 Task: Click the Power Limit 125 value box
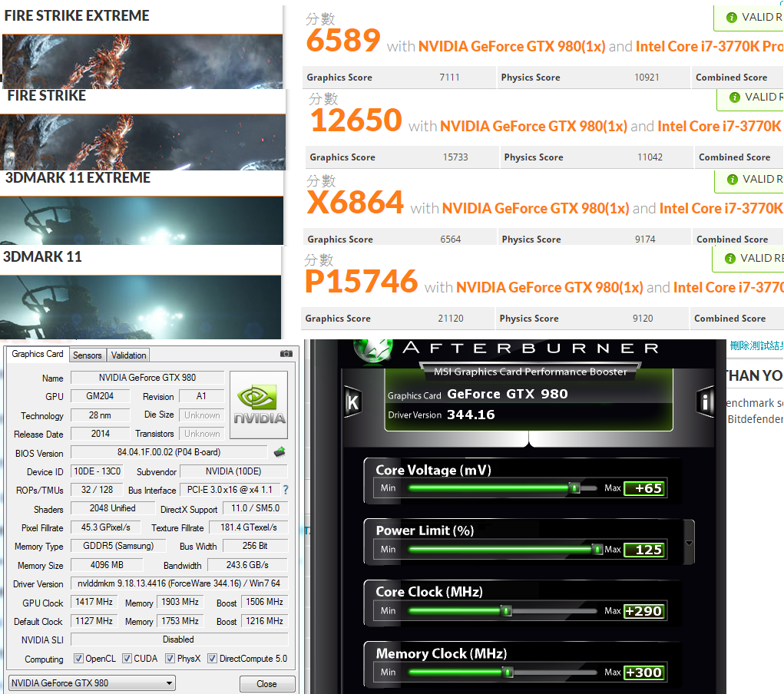tap(645, 550)
